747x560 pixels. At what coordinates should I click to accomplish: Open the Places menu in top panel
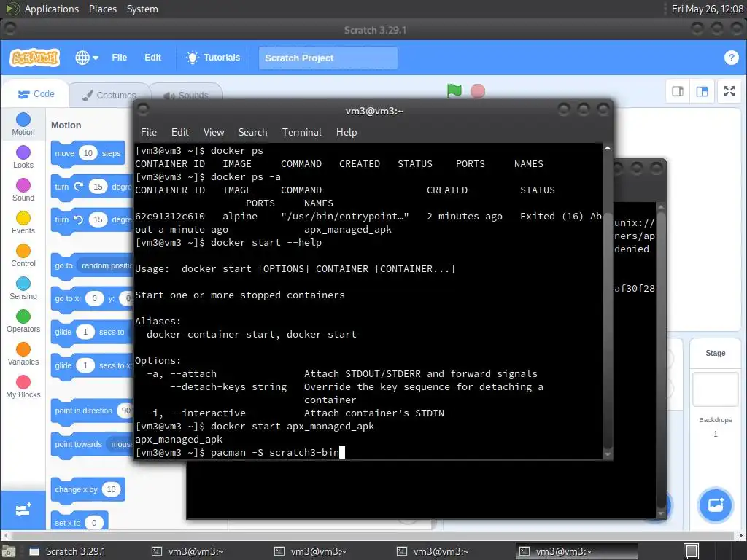102,9
